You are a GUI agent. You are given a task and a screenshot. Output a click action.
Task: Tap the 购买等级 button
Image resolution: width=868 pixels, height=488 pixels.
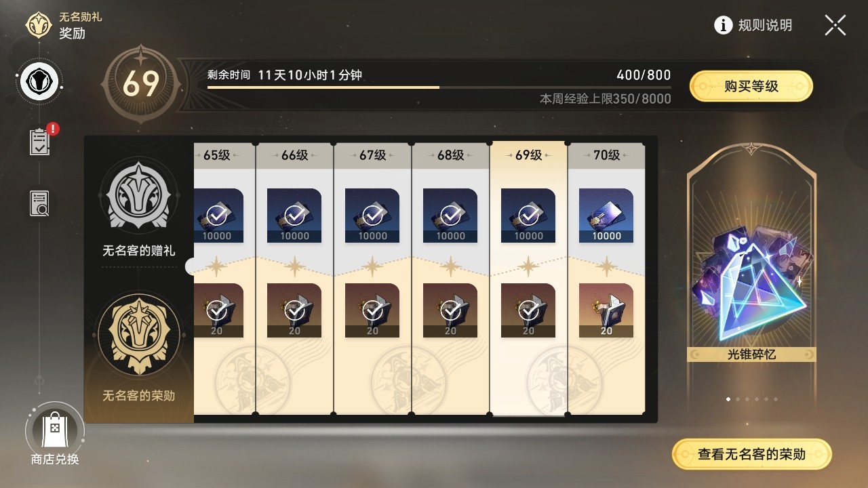[751, 86]
